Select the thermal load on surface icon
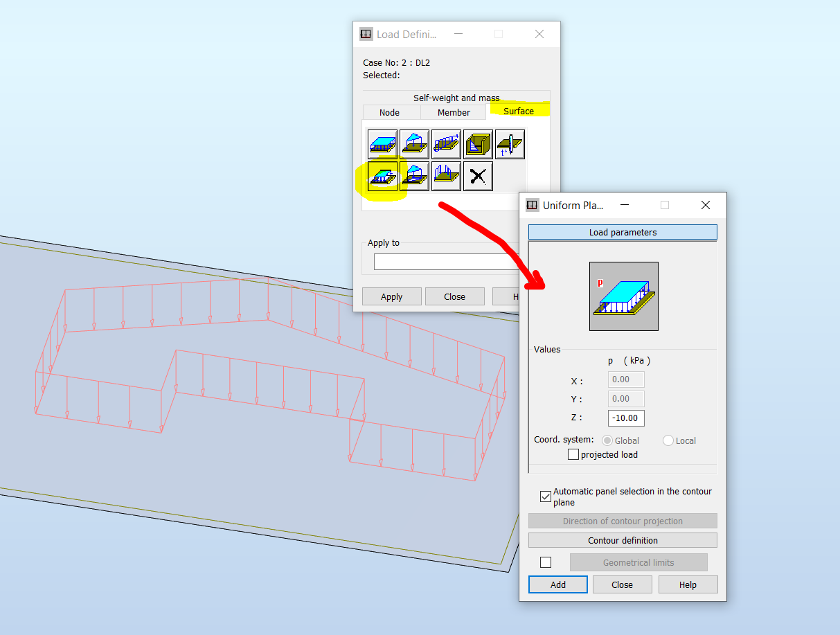 click(509, 143)
